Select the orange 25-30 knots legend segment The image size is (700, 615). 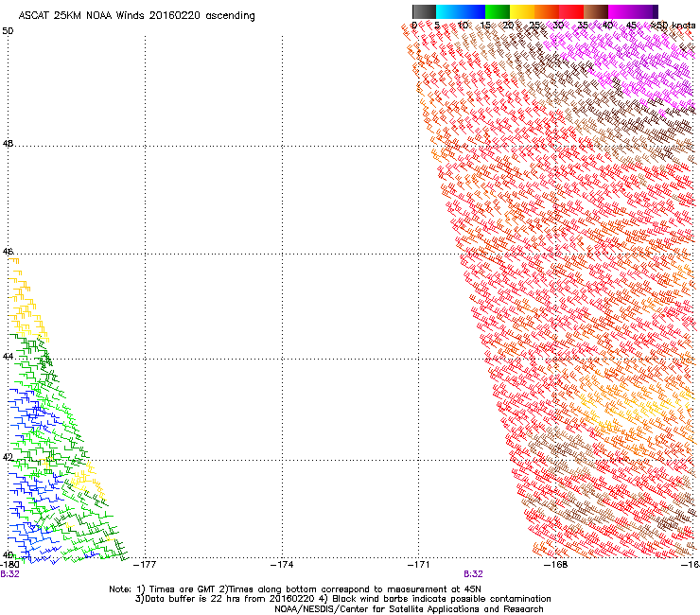pyautogui.click(x=547, y=11)
